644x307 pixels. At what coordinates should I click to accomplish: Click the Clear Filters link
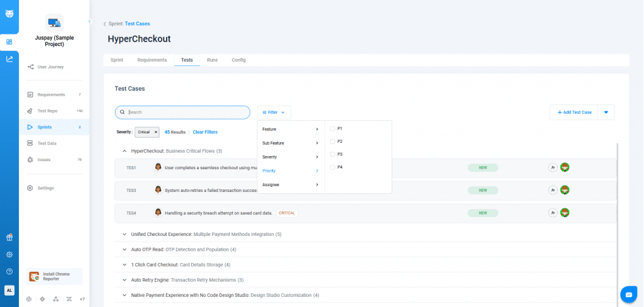click(x=205, y=132)
